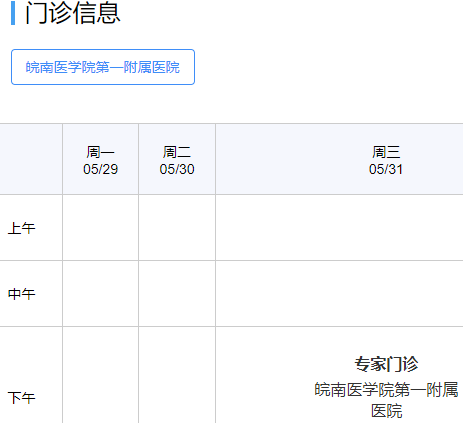463x423 pixels.
Task: Click Tuesday noon empty schedule cell
Action: pos(177,294)
